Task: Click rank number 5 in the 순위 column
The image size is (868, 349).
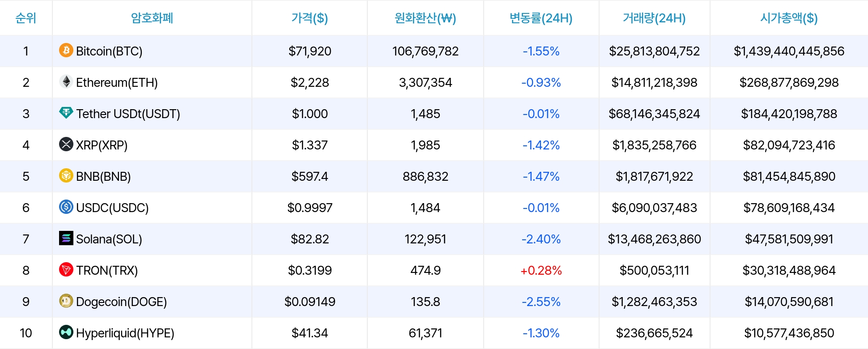Action: point(26,176)
